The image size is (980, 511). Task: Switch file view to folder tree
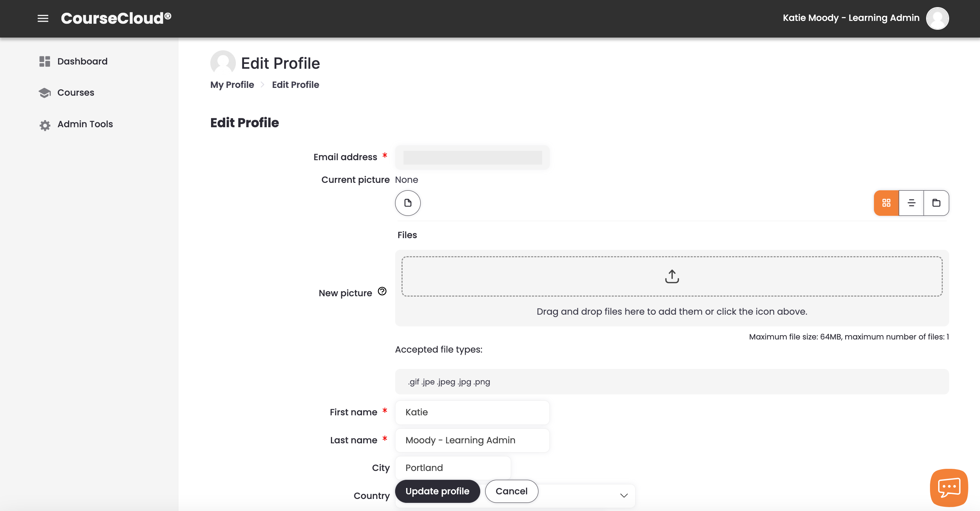point(936,203)
